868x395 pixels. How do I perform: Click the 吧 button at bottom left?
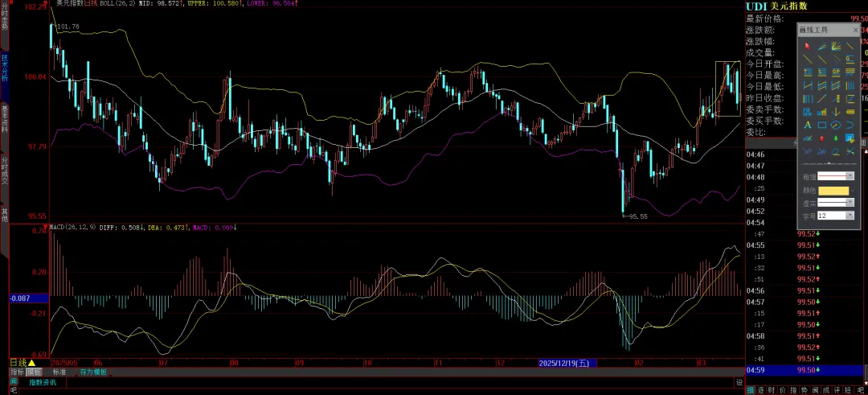14,390
